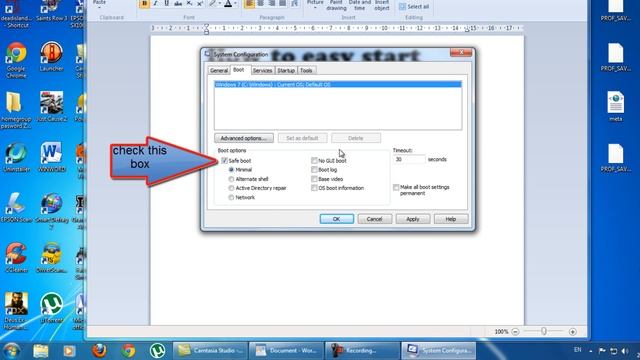Open the font color dropdown arrow
The height and width of the screenshot is (360, 640).
(235, 4)
